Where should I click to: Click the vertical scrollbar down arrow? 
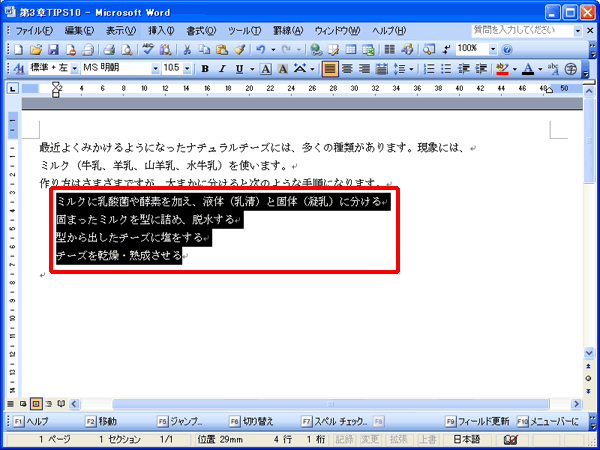tap(589, 352)
